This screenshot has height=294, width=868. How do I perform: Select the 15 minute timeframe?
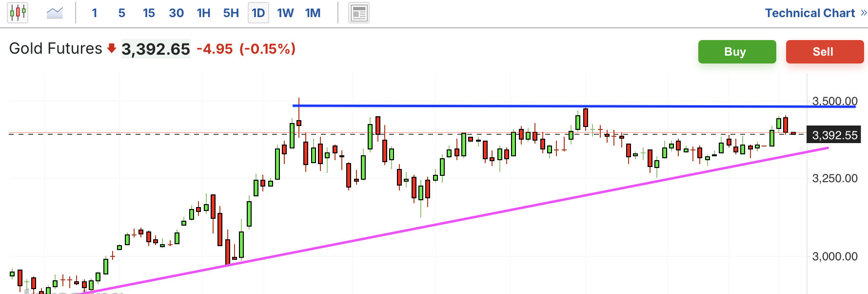pyautogui.click(x=149, y=13)
